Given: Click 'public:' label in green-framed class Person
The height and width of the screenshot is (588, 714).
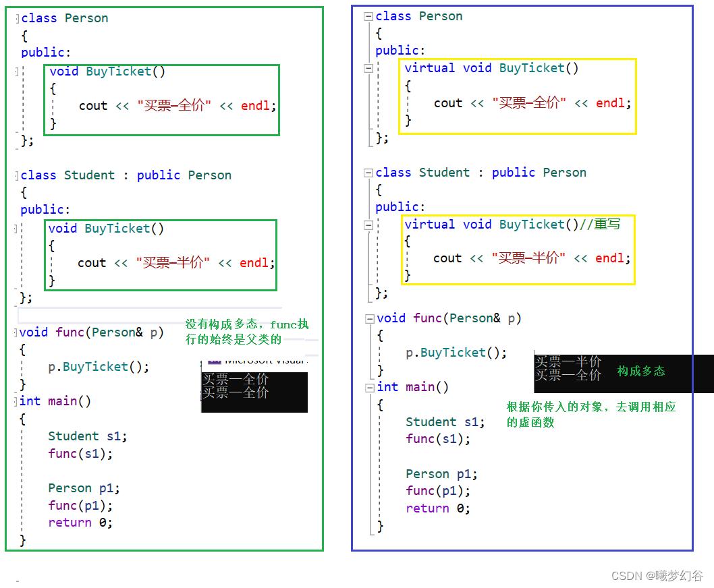Looking at the screenshot, I should coord(45,53).
